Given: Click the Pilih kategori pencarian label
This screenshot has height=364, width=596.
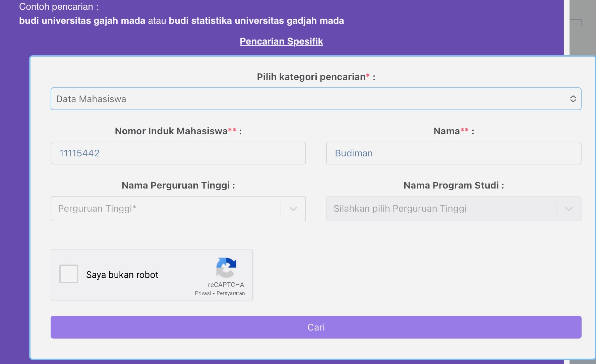Looking at the screenshot, I should pos(316,77).
